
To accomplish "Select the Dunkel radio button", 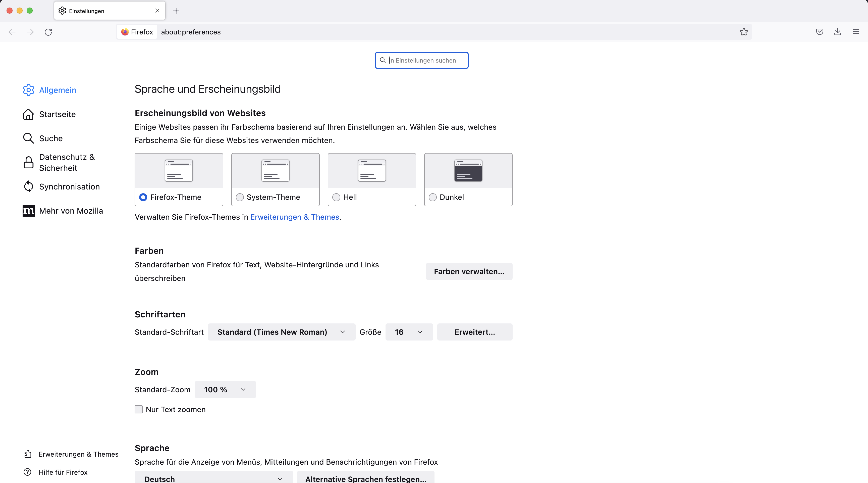I will pos(433,197).
